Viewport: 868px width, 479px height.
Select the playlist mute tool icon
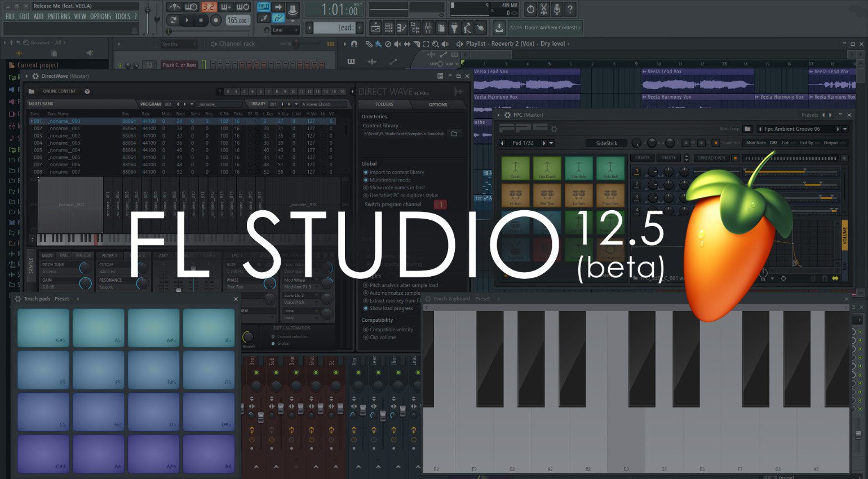click(397, 44)
